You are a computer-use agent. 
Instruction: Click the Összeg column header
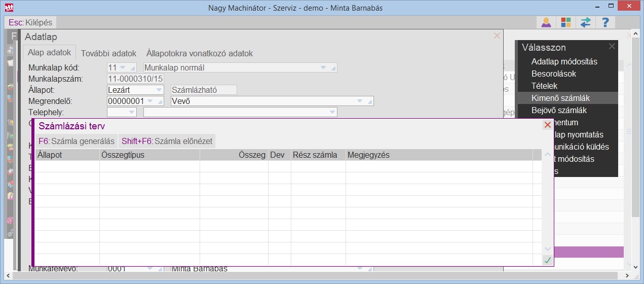pyautogui.click(x=234, y=155)
